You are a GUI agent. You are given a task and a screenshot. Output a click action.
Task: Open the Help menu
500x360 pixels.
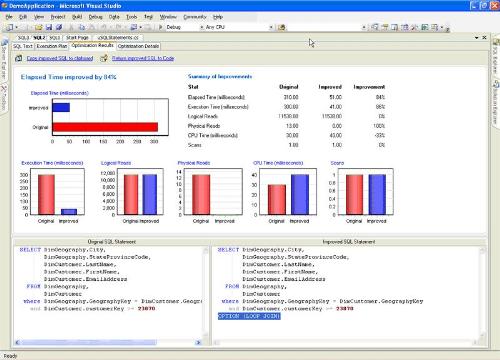pos(218,17)
